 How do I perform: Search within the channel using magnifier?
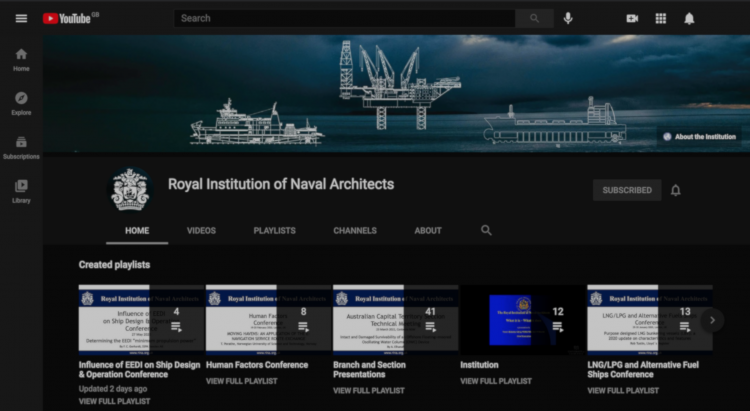[486, 230]
